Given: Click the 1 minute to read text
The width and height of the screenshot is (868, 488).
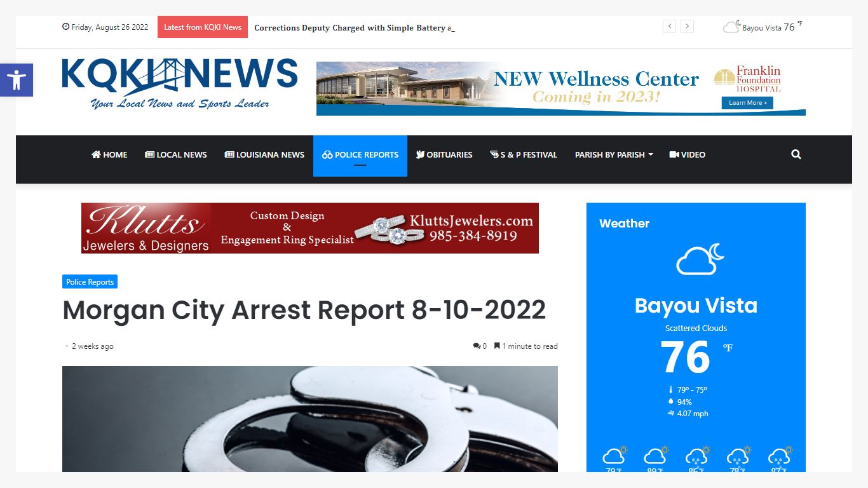Looking at the screenshot, I should click(530, 346).
